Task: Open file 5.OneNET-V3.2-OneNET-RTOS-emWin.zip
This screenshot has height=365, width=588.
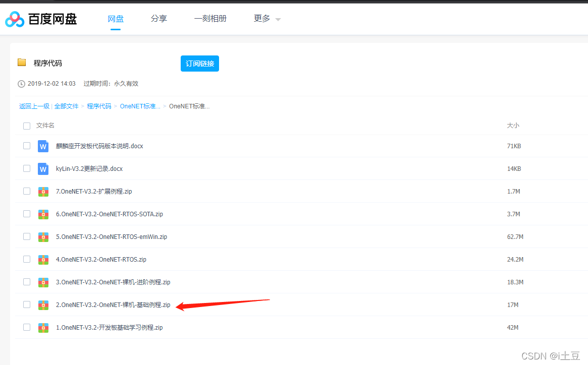Action: tap(112, 237)
